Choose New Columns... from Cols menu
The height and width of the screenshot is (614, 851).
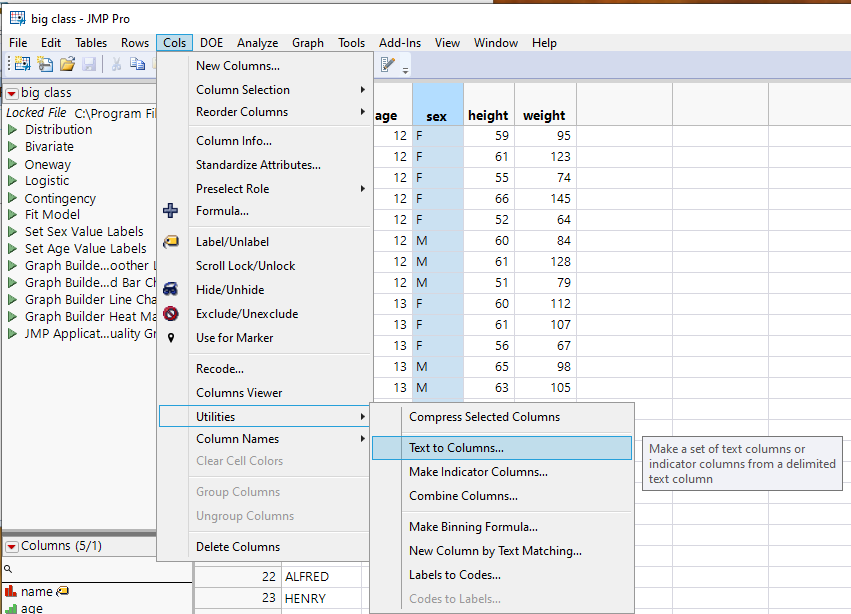[238, 66]
